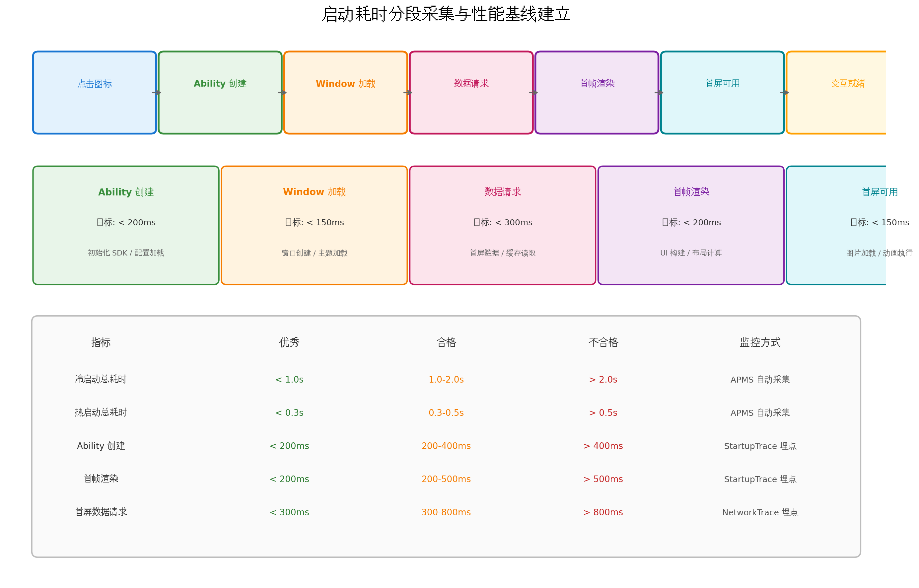Click 目标: < 150ms in Window 加载 card

pos(315,222)
